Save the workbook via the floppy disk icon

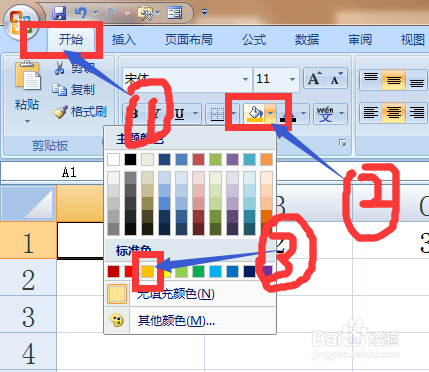(59, 13)
